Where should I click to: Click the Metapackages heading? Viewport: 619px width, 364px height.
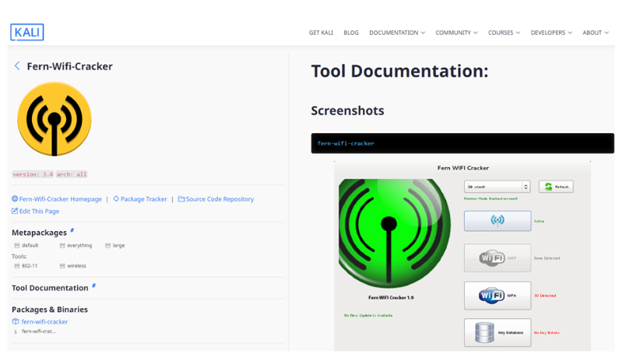39,233
